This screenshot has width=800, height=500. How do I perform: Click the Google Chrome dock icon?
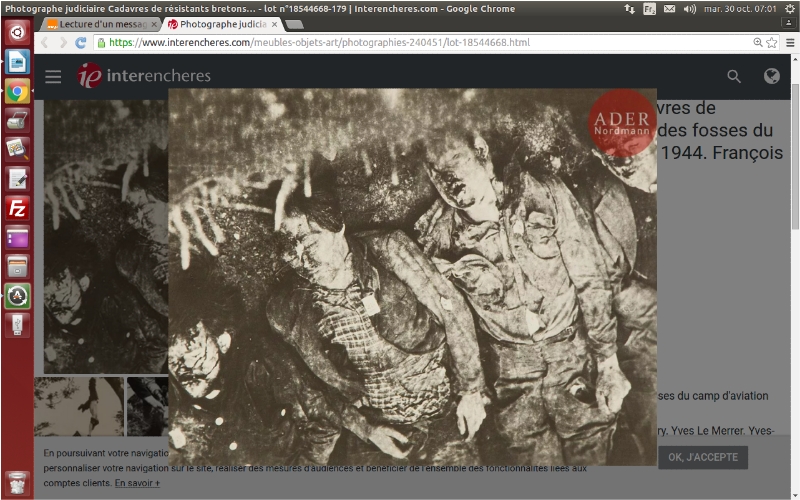17,92
